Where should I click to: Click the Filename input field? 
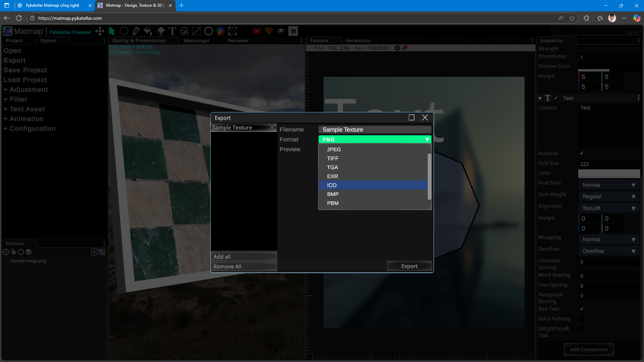pyautogui.click(x=375, y=130)
